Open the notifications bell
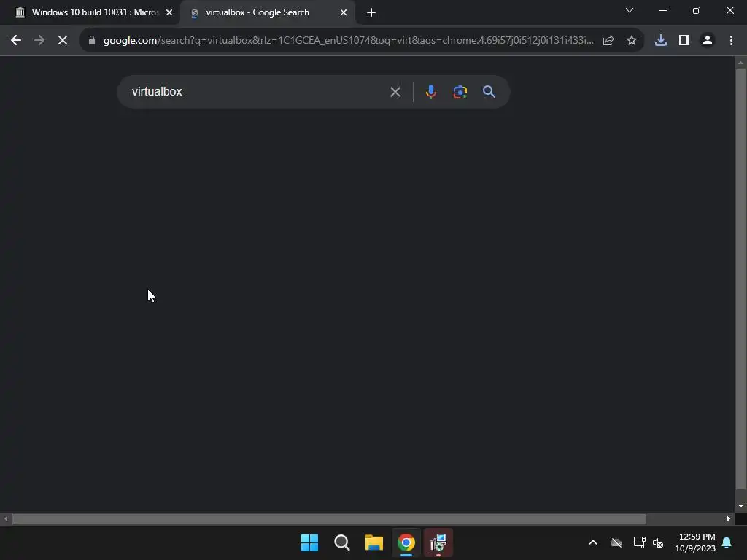747x560 pixels. click(x=727, y=542)
